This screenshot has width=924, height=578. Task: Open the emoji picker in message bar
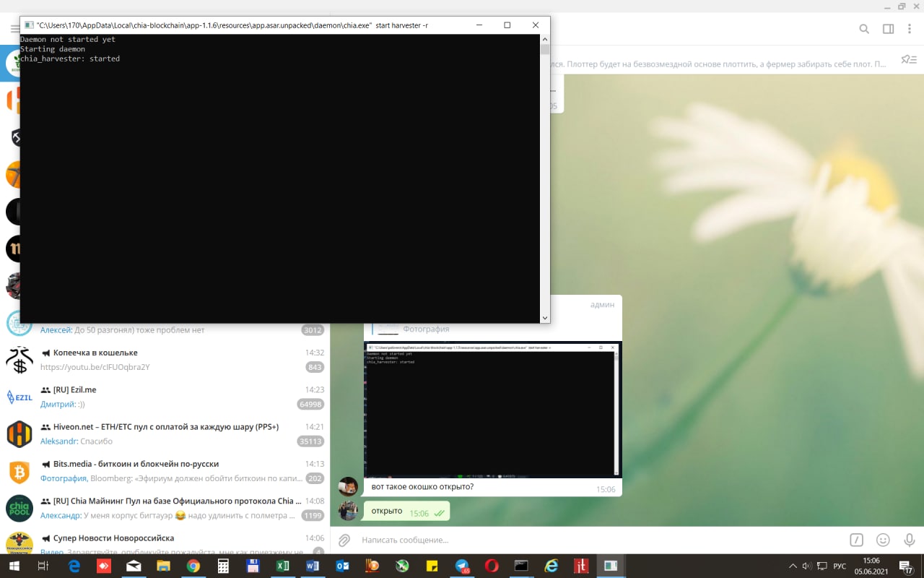tap(883, 540)
